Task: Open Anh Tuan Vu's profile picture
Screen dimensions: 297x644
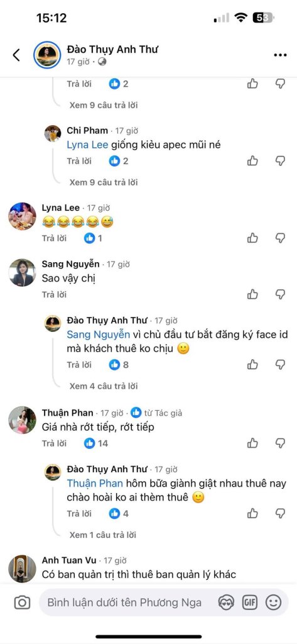Action: (22, 569)
